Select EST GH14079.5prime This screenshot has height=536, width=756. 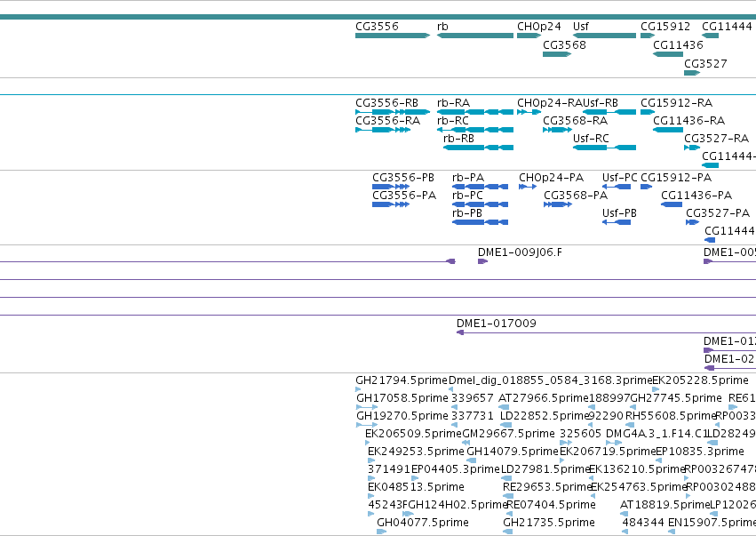[x=471, y=460]
